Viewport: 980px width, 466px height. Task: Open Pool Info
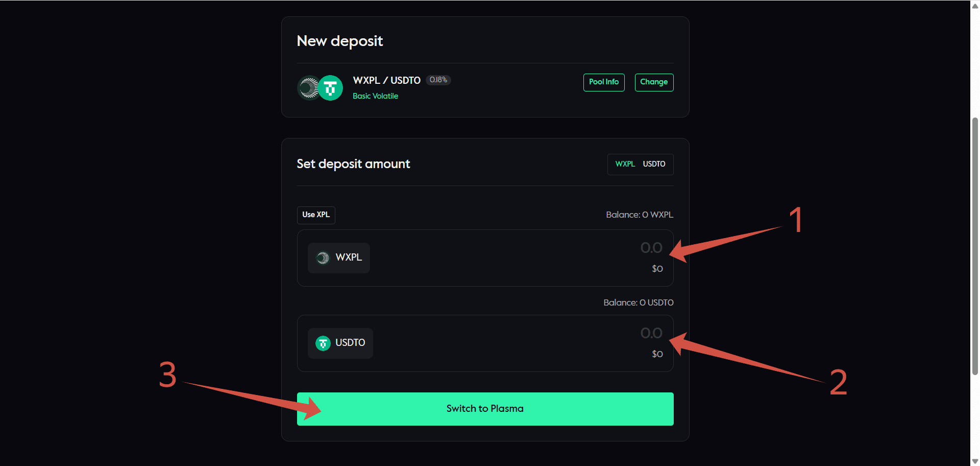point(603,82)
